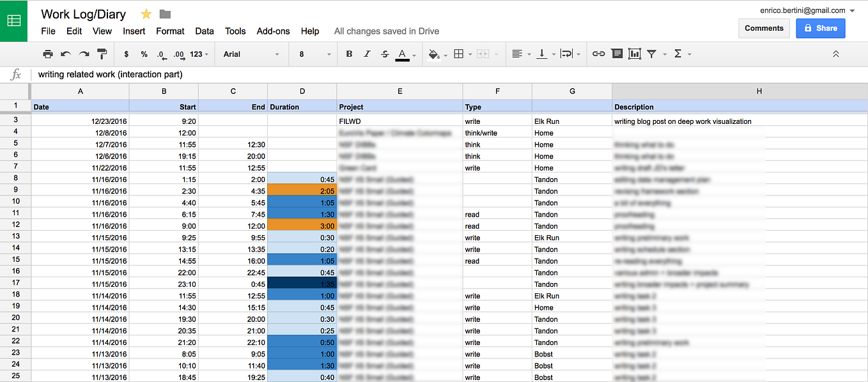868x382 pixels.
Task: Click the Print icon
Action: (x=48, y=54)
